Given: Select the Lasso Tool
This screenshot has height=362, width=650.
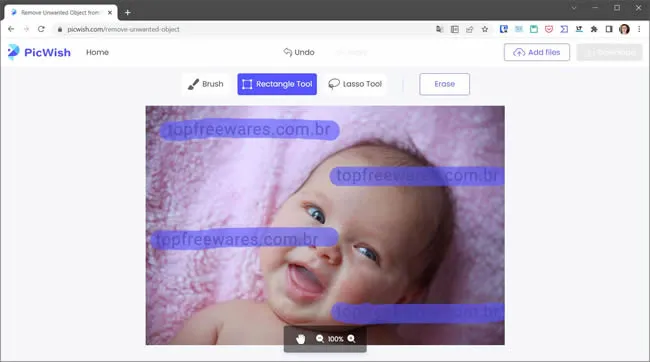Looking at the screenshot, I should tap(355, 84).
